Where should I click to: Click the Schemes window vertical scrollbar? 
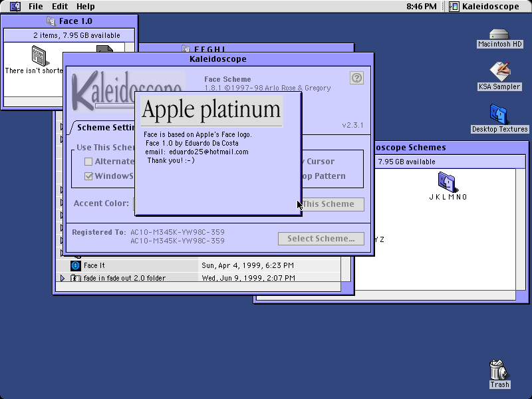(521, 229)
